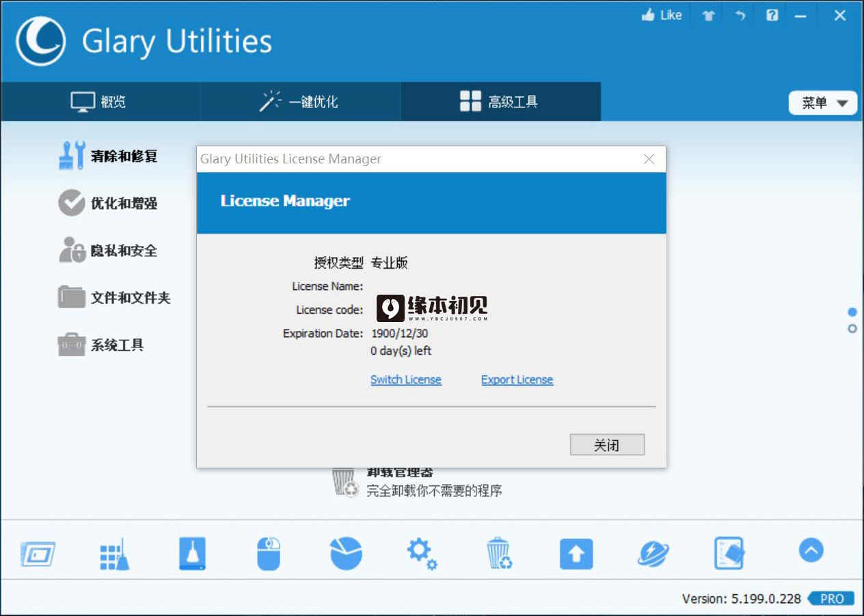Select the filled first page indicator dot
Screen dimensions: 864x616
852,312
